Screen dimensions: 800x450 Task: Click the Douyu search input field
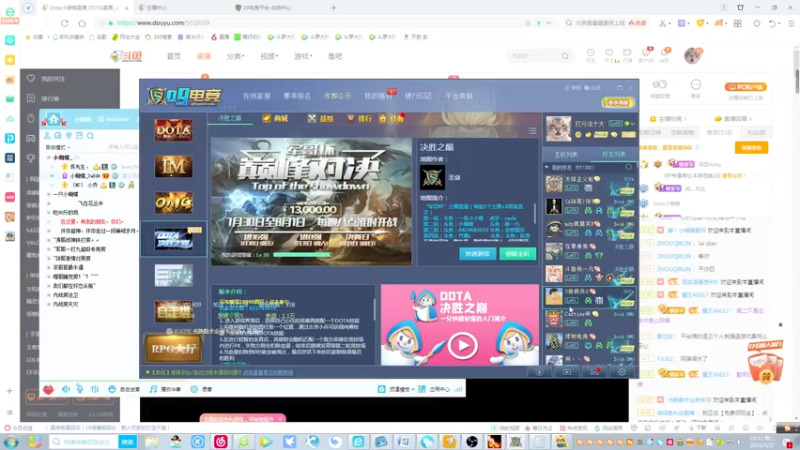(x=534, y=56)
